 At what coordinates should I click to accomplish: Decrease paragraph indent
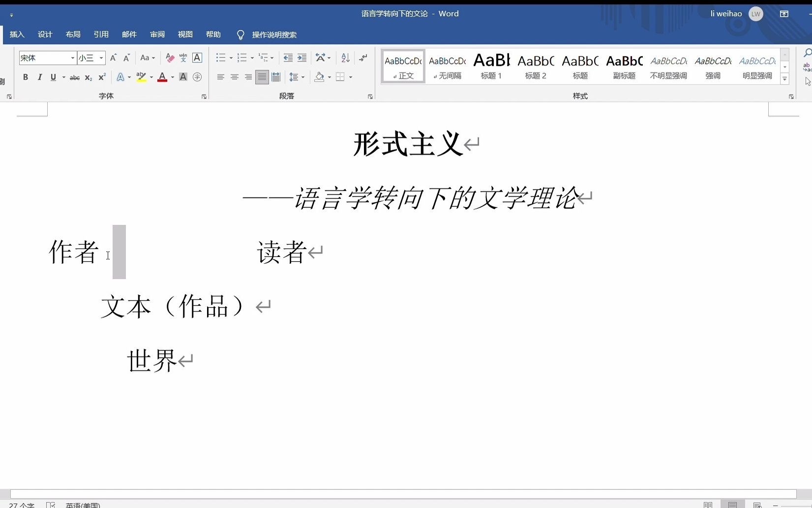tap(288, 58)
